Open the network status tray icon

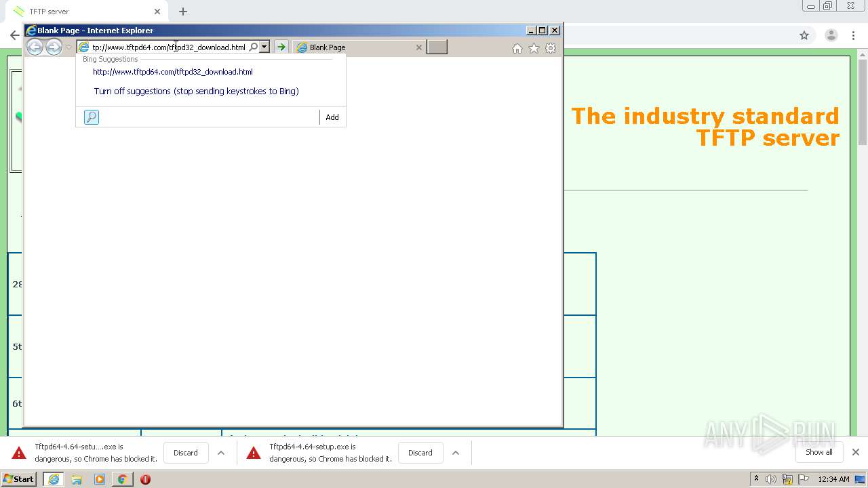(x=787, y=479)
